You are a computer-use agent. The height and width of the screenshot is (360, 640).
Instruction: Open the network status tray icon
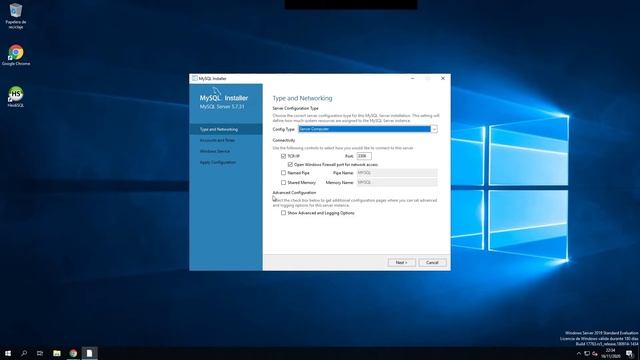pos(587,353)
